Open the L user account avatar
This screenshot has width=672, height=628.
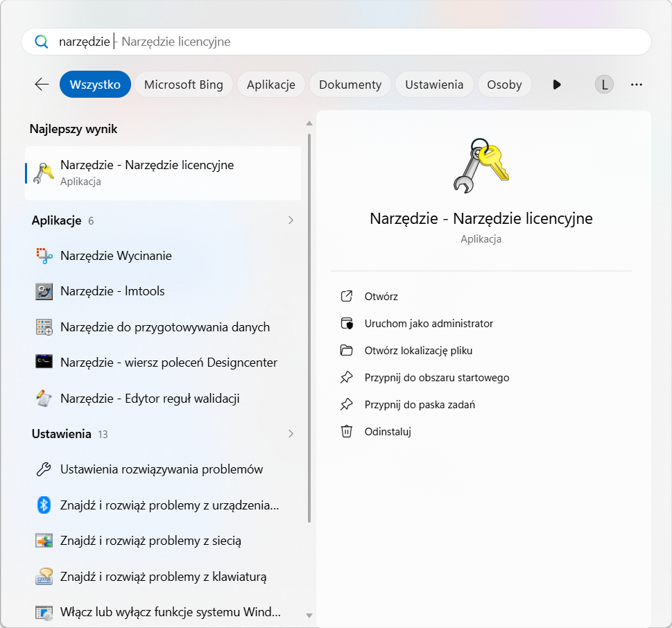604,85
